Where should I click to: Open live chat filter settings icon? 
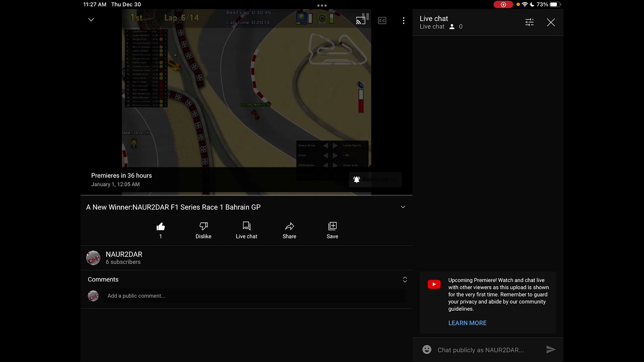tap(529, 22)
